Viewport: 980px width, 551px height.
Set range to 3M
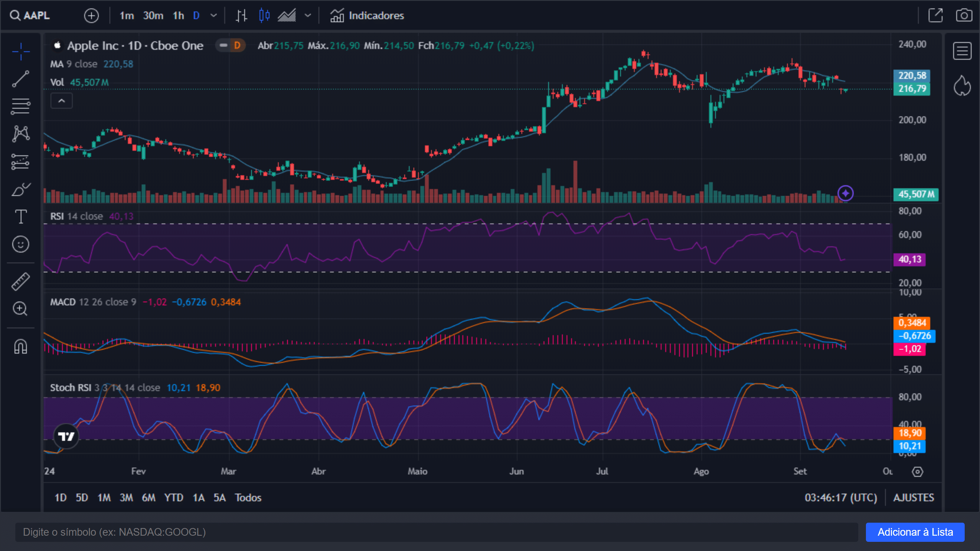point(126,498)
